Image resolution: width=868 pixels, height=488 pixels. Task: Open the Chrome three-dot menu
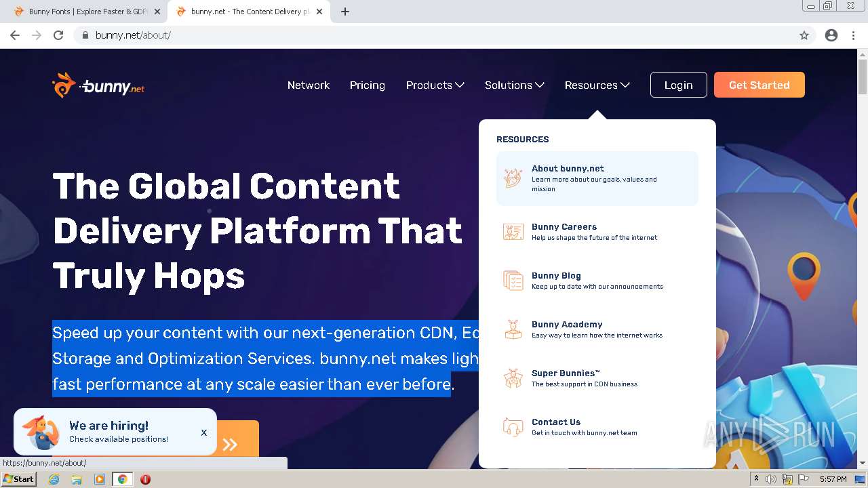[x=853, y=35]
